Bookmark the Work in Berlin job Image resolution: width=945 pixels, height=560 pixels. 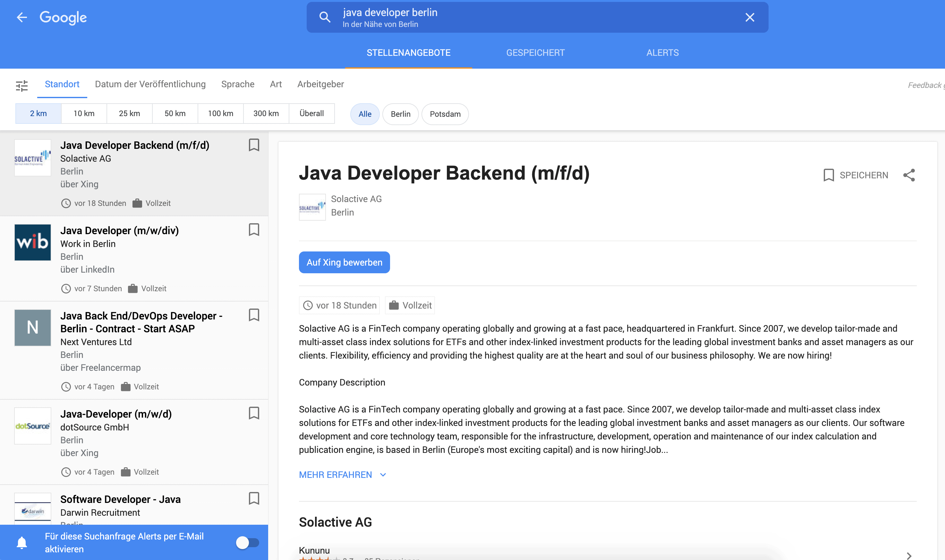tap(254, 230)
